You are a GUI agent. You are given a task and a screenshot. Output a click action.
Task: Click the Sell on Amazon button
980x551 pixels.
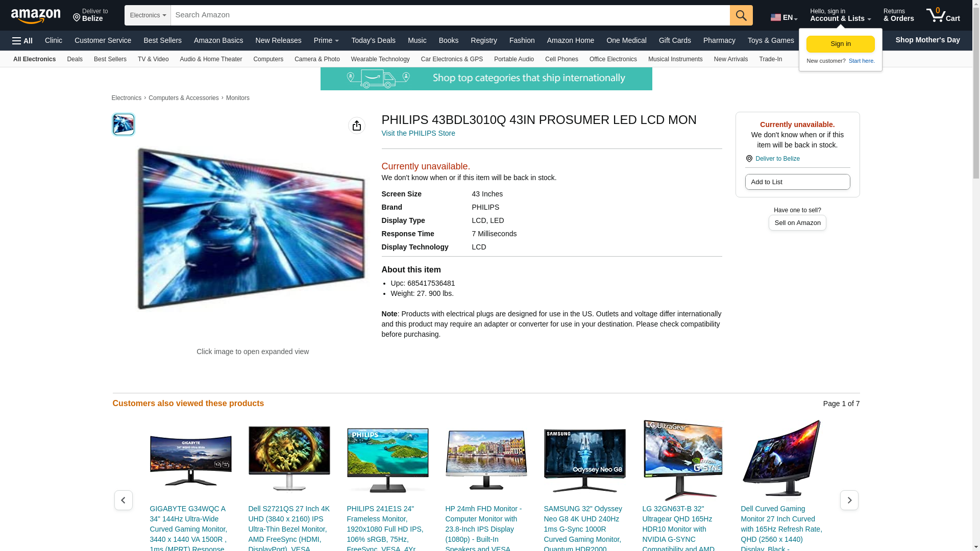tap(797, 223)
